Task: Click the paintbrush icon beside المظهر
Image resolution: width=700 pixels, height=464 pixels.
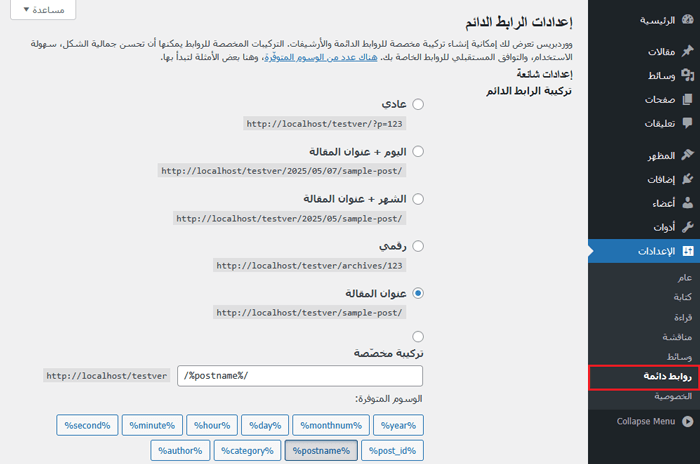Action: pos(688,155)
